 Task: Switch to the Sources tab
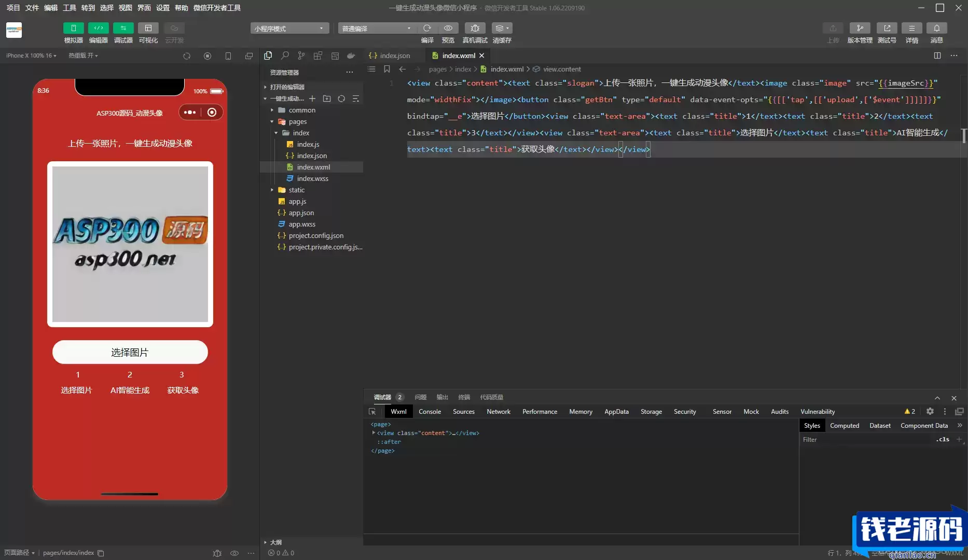point(464,412)
